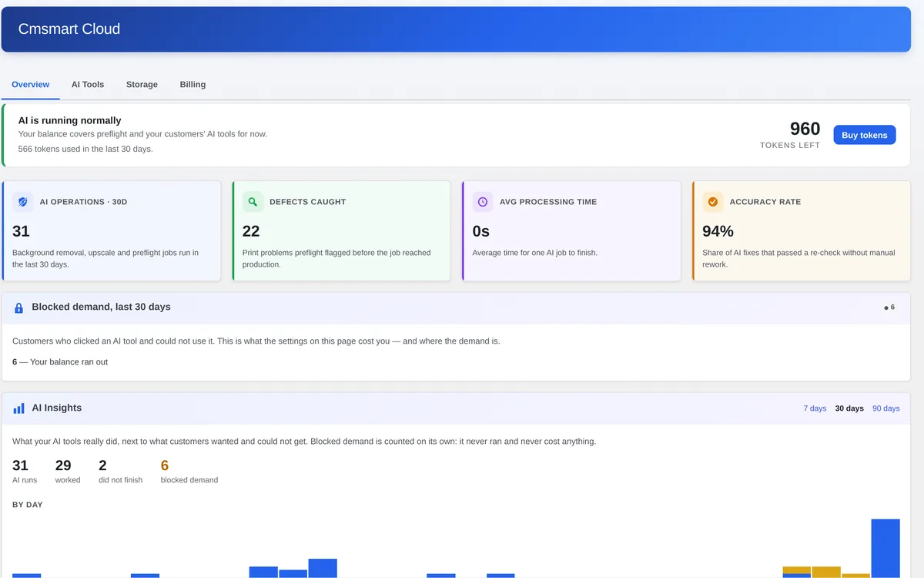Click '566 tokens used in the last 30 days'

pos(85,149)
